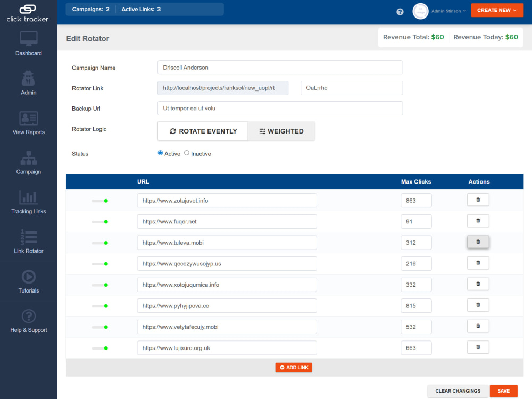The width and height of the screenshot is (532, 399).
Task: Toggle the fuqer.net link switch
Action: [x=100, y=222]
